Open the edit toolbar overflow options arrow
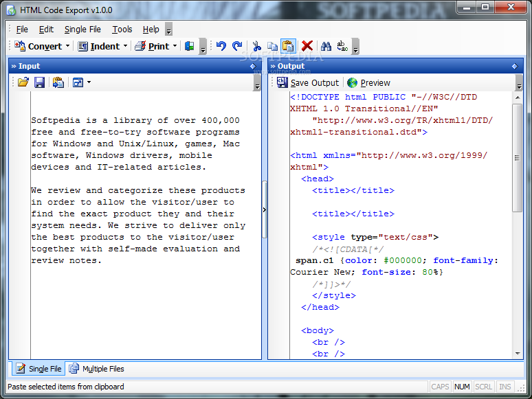 tap(355, 47)
